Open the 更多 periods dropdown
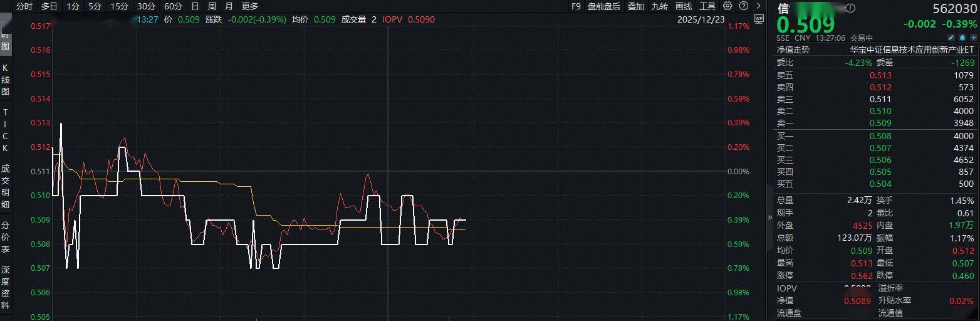 point(249,6)
